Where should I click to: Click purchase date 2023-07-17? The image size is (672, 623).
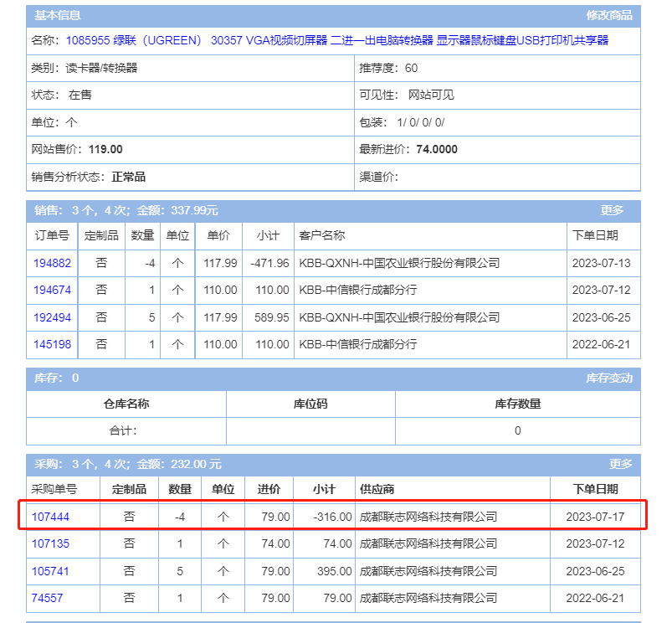click(595, 517)
